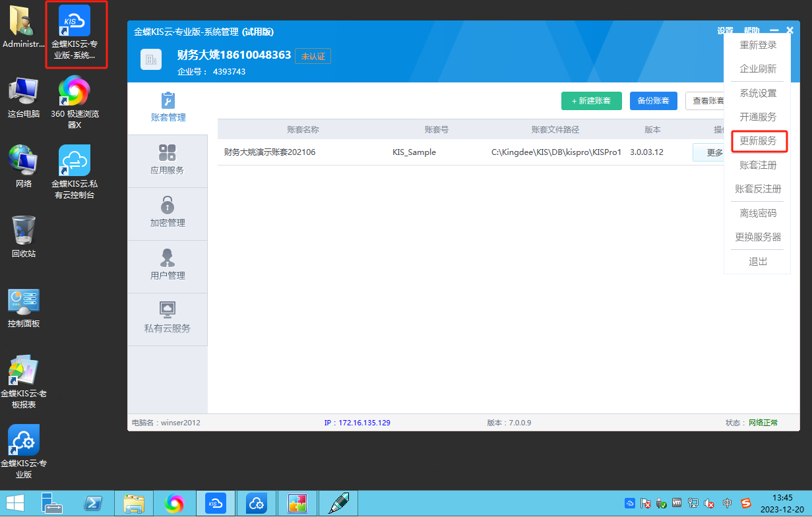This screenshot has width=812, height=517.
Task: Open Server Manager from the taskbar
Action: pyautogui.click(x=51, y=504)
